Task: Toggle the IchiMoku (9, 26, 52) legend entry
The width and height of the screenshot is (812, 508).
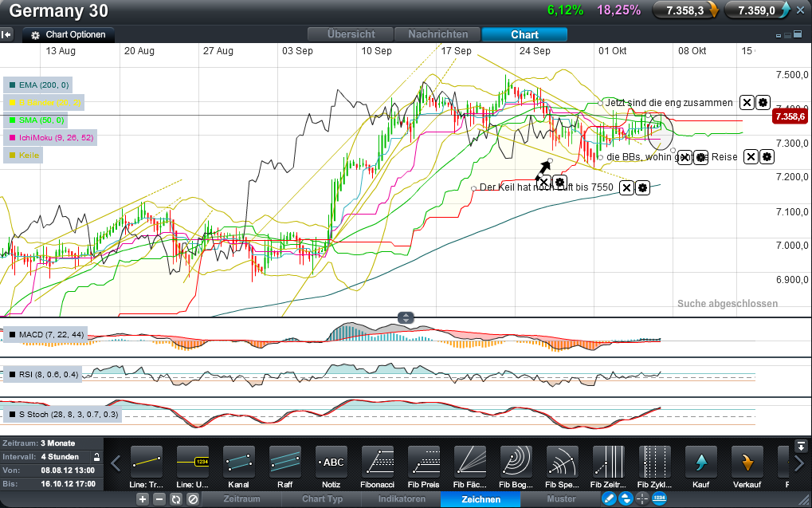Action: [x=51, y=138]
